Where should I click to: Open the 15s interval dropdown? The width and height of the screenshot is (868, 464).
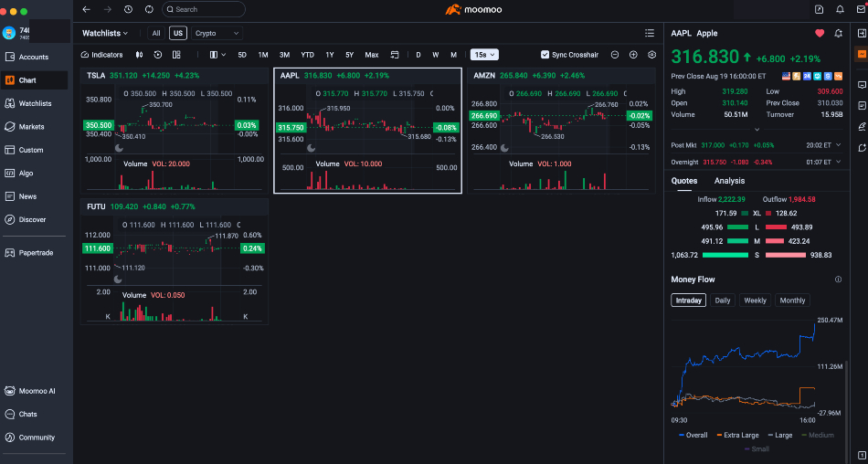484,55
